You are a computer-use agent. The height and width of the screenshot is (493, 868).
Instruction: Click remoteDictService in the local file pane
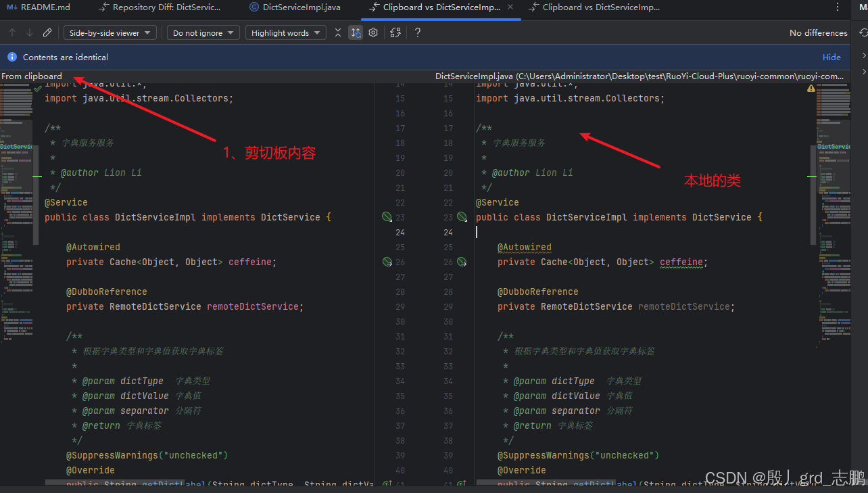click(x=684, y=306)
